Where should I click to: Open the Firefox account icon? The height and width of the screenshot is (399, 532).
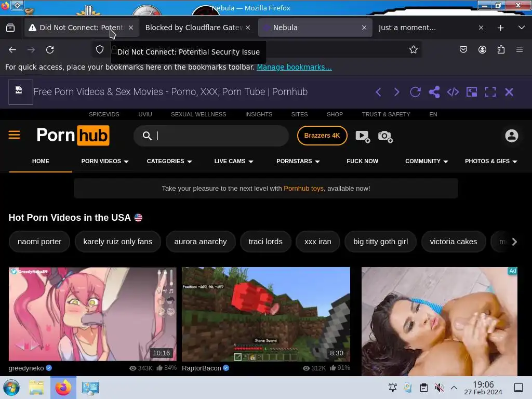coord(482,49)
